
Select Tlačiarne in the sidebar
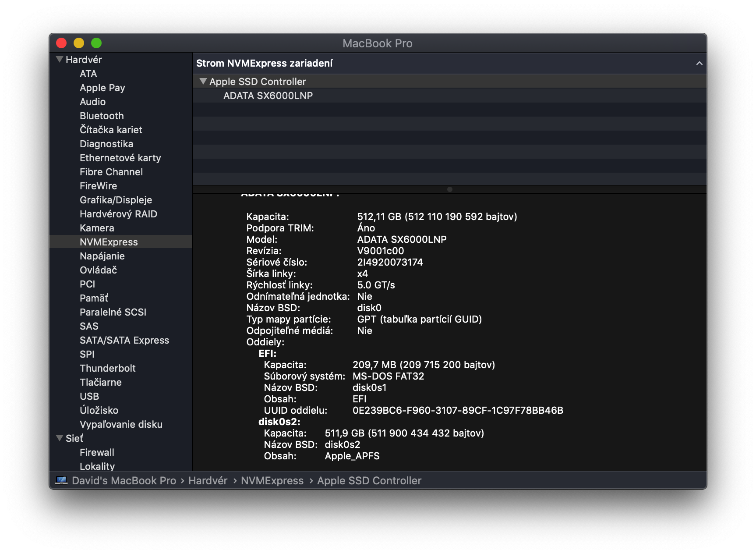101,382
